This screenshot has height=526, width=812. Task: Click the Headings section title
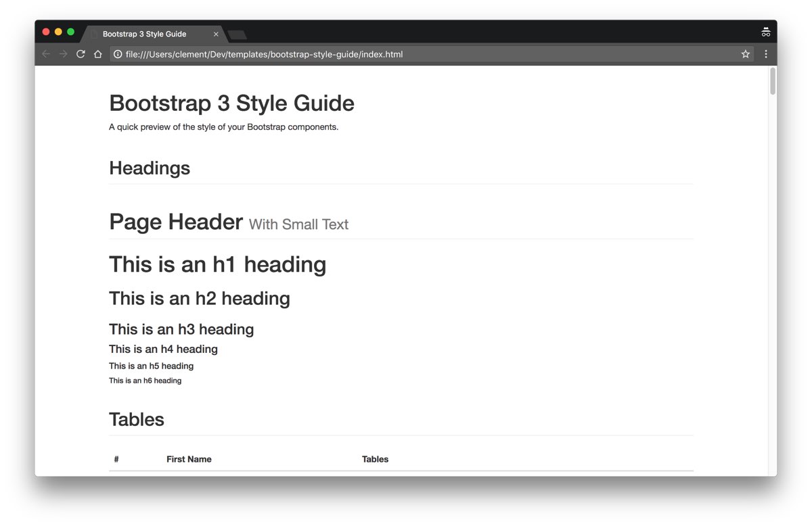pyautogui.click(x=149, y=168)
